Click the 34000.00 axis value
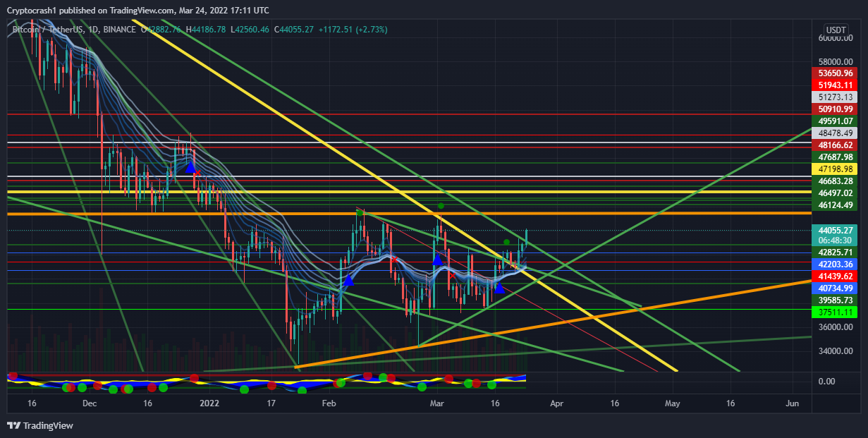868x438 pixels. [836, 351]
